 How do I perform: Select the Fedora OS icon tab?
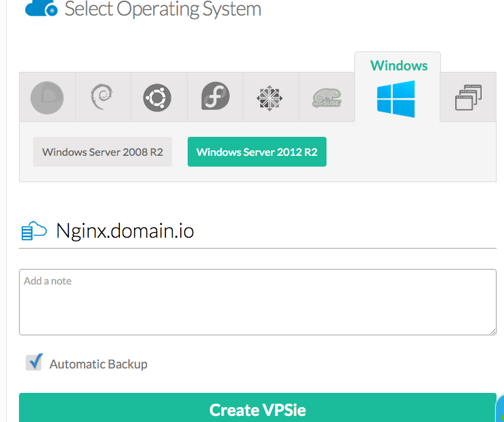click(x=215, y=97)
